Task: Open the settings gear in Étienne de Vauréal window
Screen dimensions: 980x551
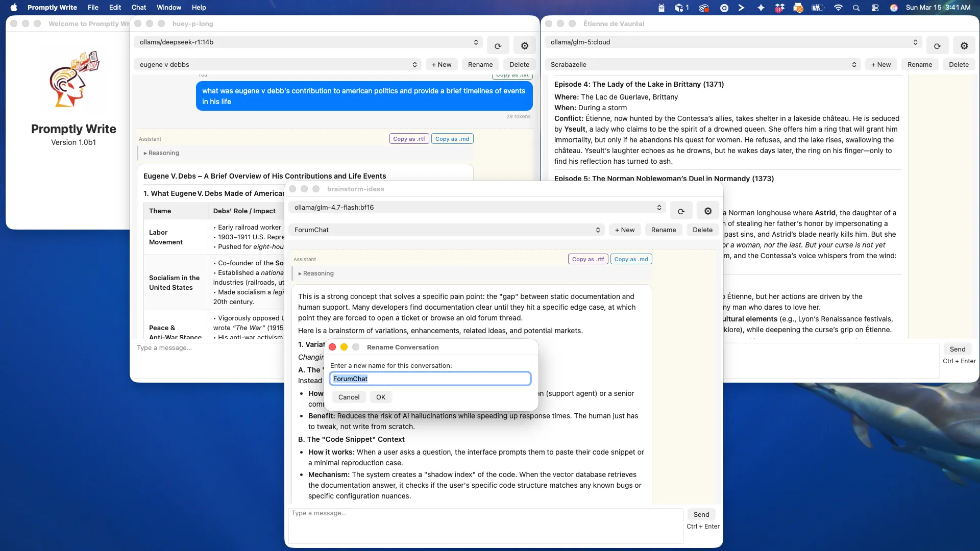Action: tap(964, 45)
